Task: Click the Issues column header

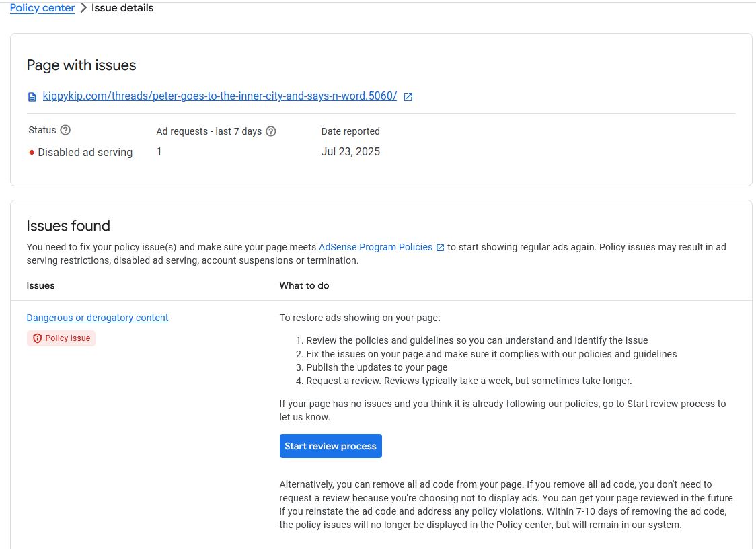Action: click(x=40, y=285)
